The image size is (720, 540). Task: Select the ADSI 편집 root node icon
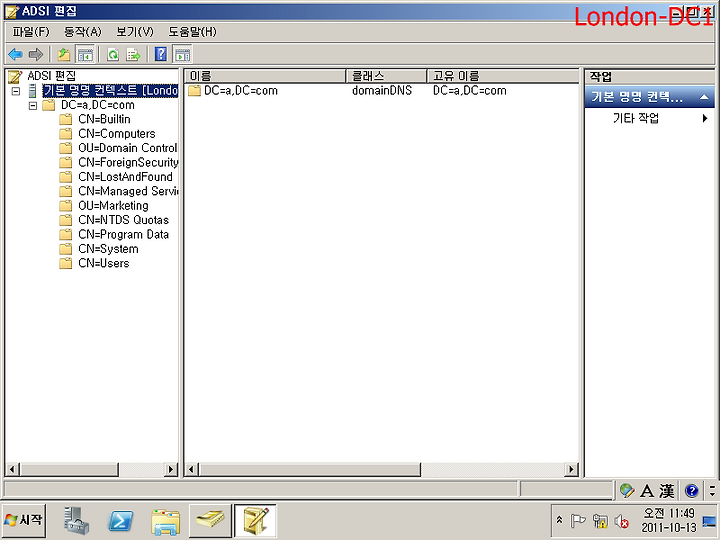(15, 77)
